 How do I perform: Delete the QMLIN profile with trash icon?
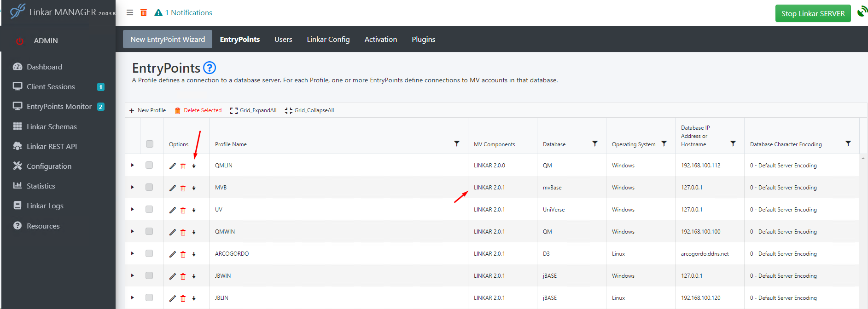(x=183, y=166)
